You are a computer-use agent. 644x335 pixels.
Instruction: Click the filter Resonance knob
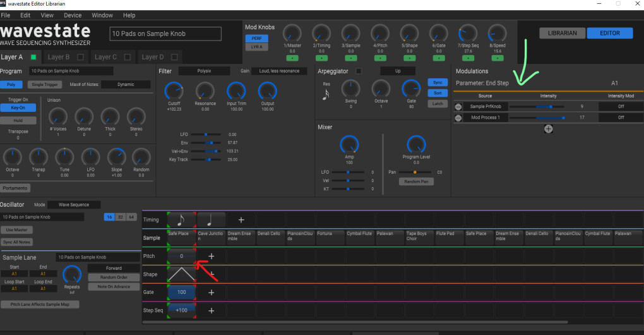click(x=205, y=91)
